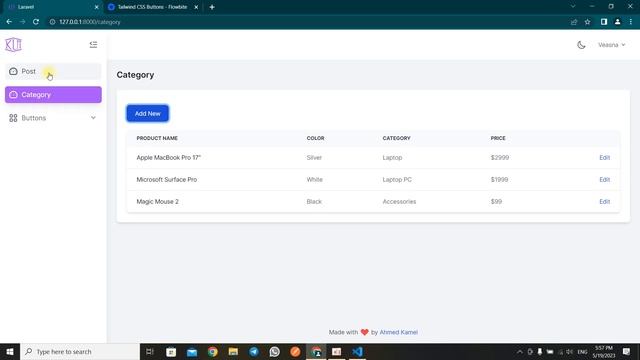Edit the Apple MacBook Pro 17" row

click(604, 158)
